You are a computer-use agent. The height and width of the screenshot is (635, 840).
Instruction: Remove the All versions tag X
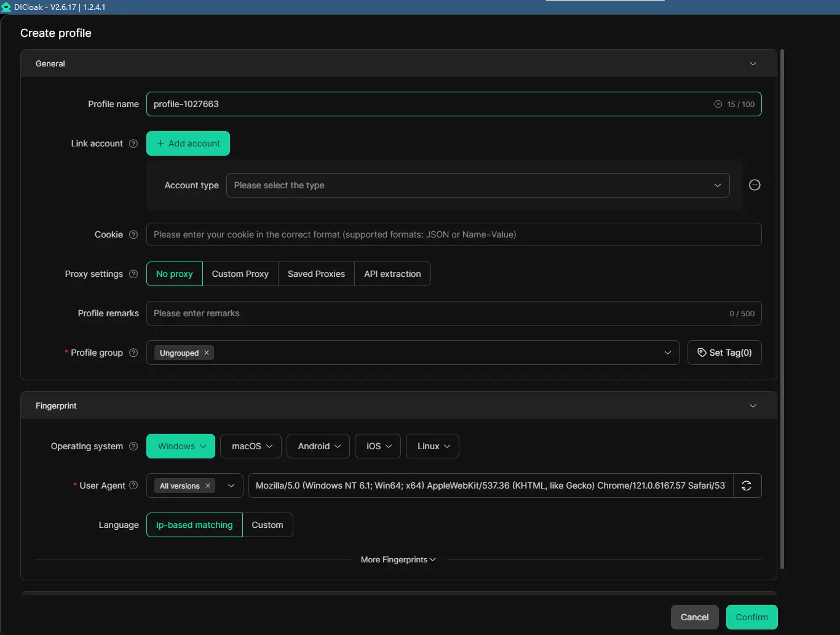(x=208, y=485)
